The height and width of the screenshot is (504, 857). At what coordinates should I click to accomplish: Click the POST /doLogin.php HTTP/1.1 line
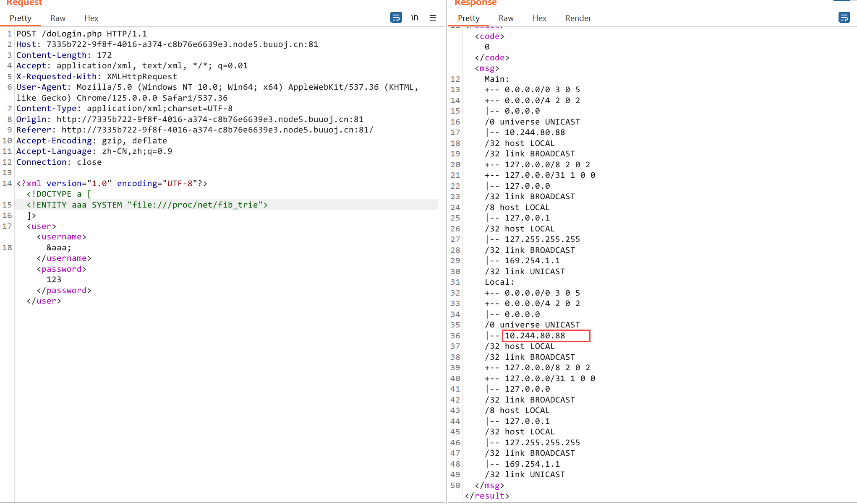82,34
